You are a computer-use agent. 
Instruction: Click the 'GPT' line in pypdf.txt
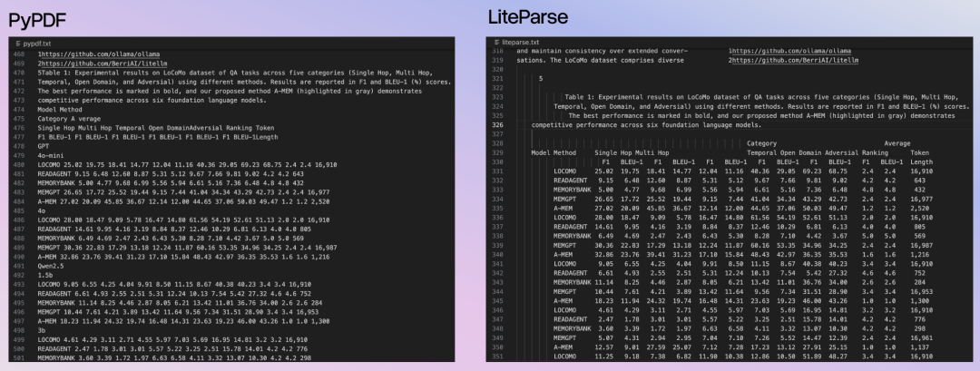[44, 146]
